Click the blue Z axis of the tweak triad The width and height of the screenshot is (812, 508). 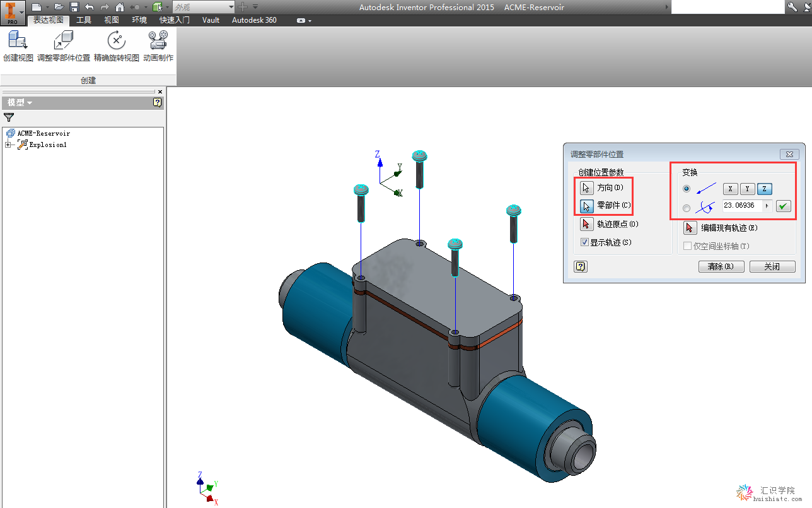tap(380, 167)
